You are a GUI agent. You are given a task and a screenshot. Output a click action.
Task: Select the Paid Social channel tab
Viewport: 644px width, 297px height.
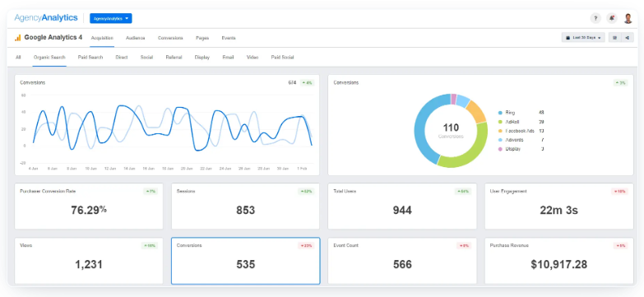(x=282, y=58)
